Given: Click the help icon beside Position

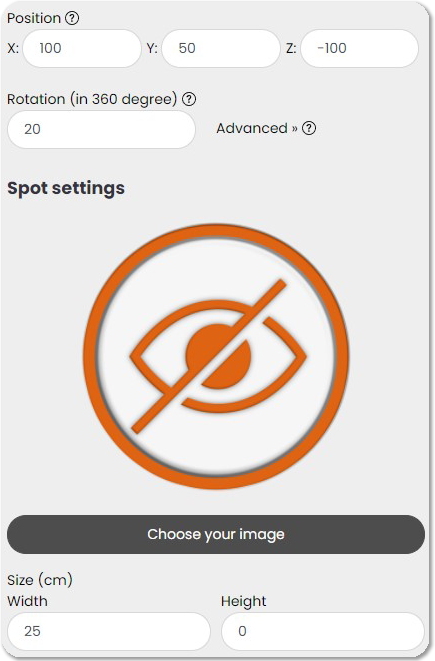Looking at the screenshot, I should tap(72, 18).
